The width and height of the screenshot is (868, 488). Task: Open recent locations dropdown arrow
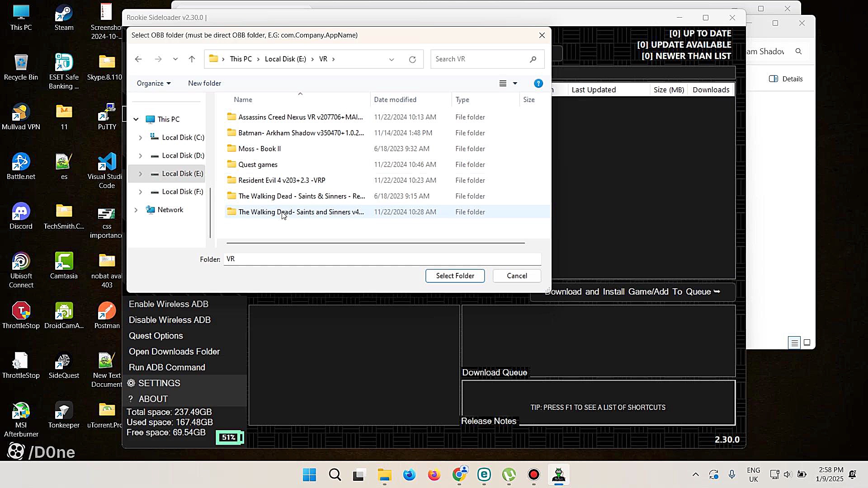[175, 59]
